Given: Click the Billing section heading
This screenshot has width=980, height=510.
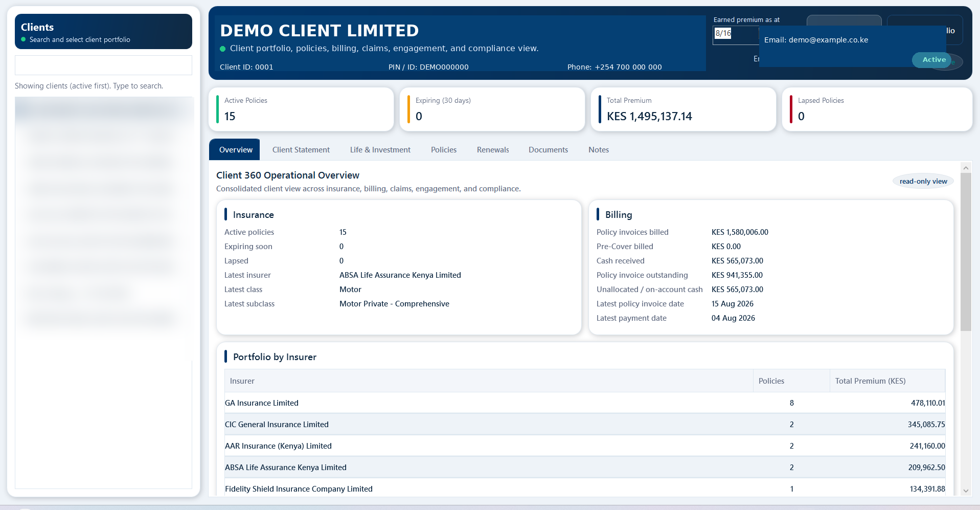Looking at the screenshot, I should (619, 215).
